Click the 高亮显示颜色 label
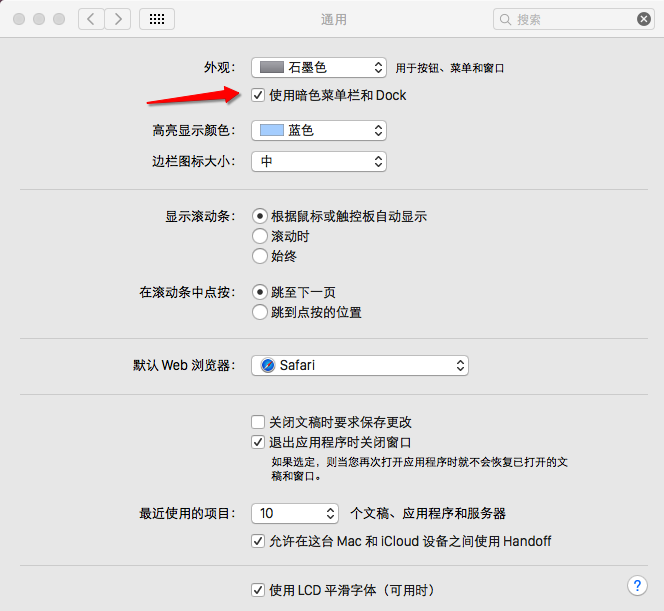 tap(194, 130)
